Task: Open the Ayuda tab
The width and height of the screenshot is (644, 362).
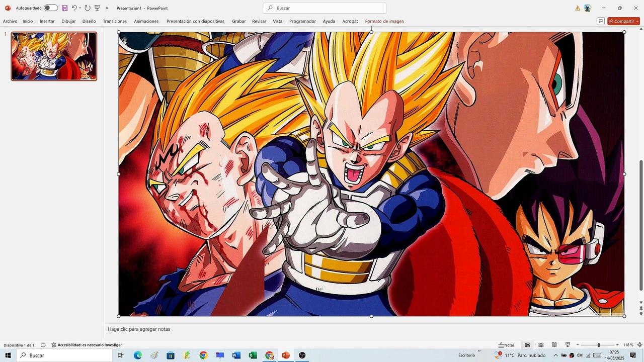Action: click(x=329, y=22)
